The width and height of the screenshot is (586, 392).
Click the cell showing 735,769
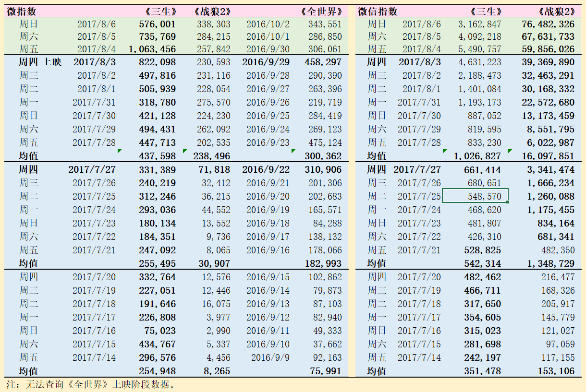[x=157, y=36]
